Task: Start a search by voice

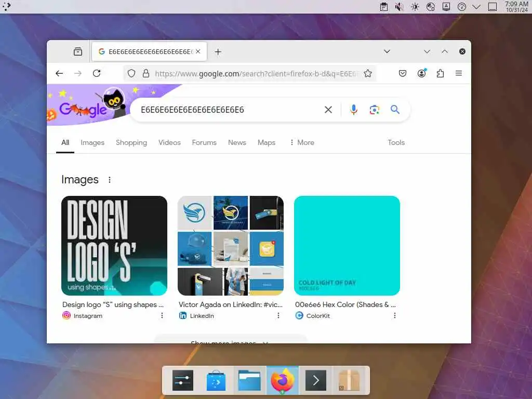Action: click(x=353, y=110)
